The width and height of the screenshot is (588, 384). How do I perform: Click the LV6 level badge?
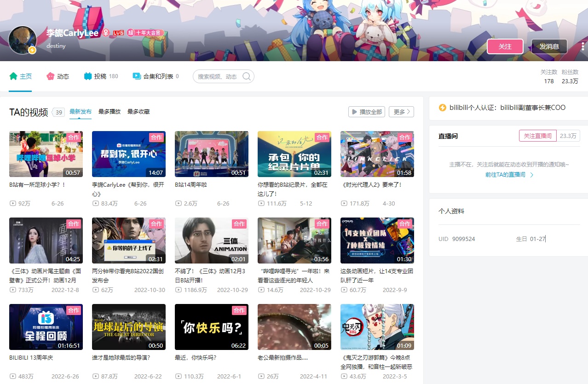[x=119, y=33]
